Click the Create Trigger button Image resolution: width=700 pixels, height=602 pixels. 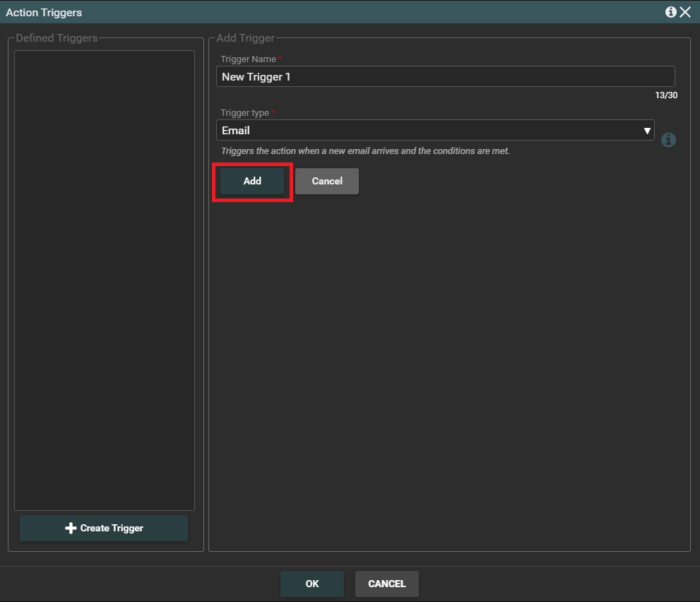(104, 528)
